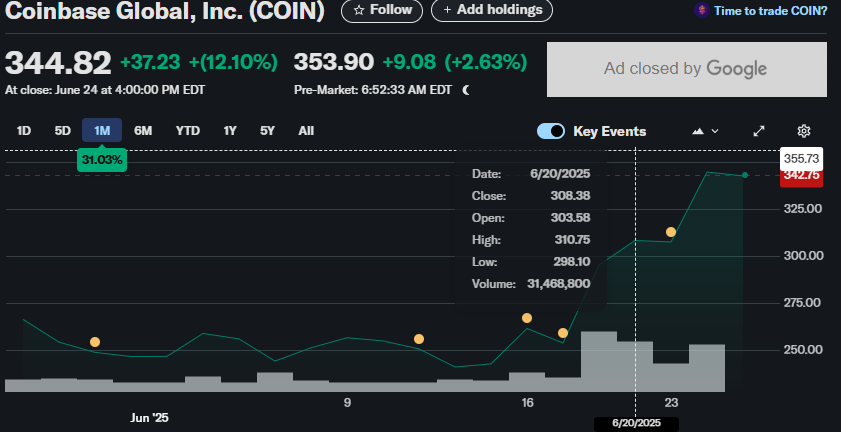Image resolution: width=841 pixels, height=432 pixels.
Task: Click the Low 298.10 tooltip value
Action: coord(572,262)
